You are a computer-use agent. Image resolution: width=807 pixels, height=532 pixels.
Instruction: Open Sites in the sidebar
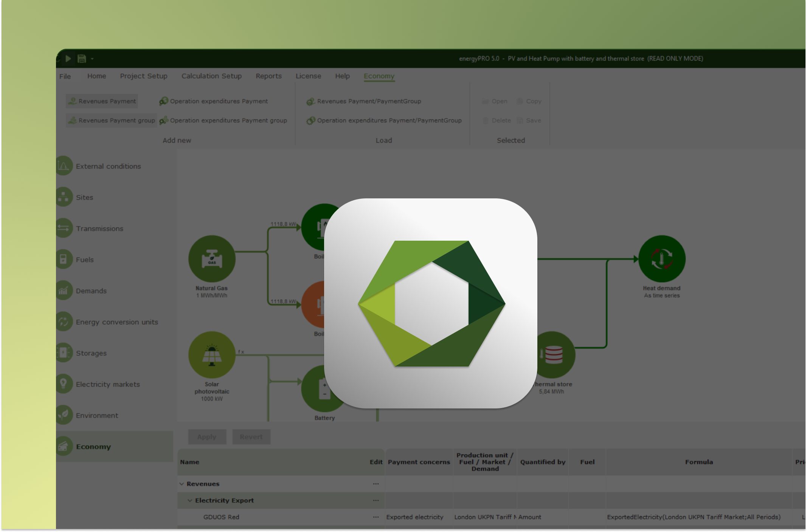point(75,197)
